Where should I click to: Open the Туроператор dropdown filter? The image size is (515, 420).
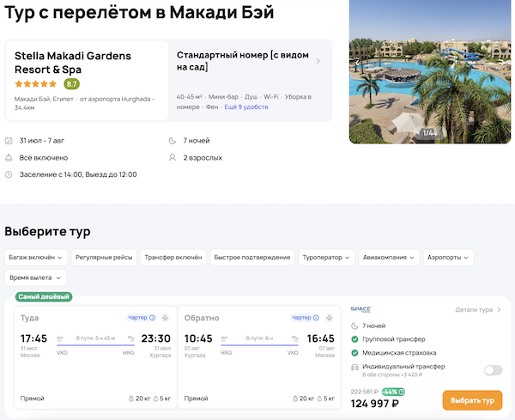click(326, 257)
